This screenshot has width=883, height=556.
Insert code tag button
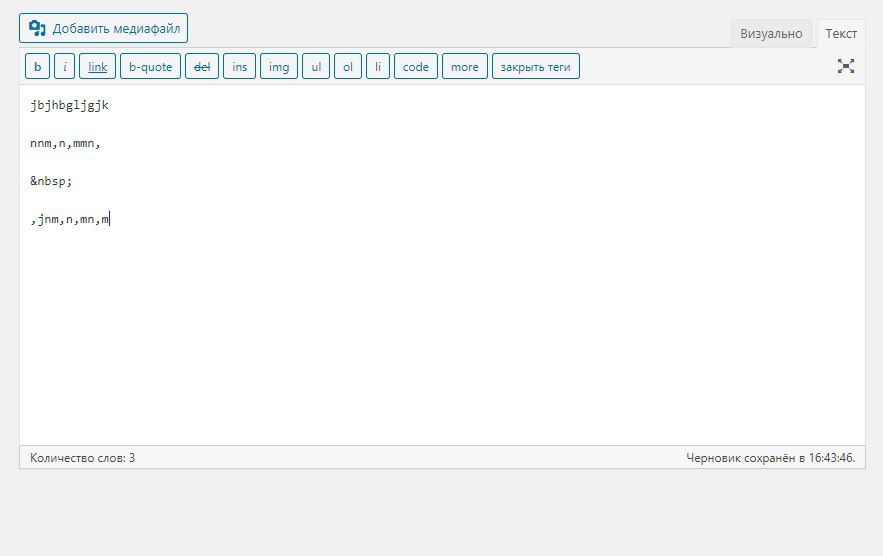416,66
